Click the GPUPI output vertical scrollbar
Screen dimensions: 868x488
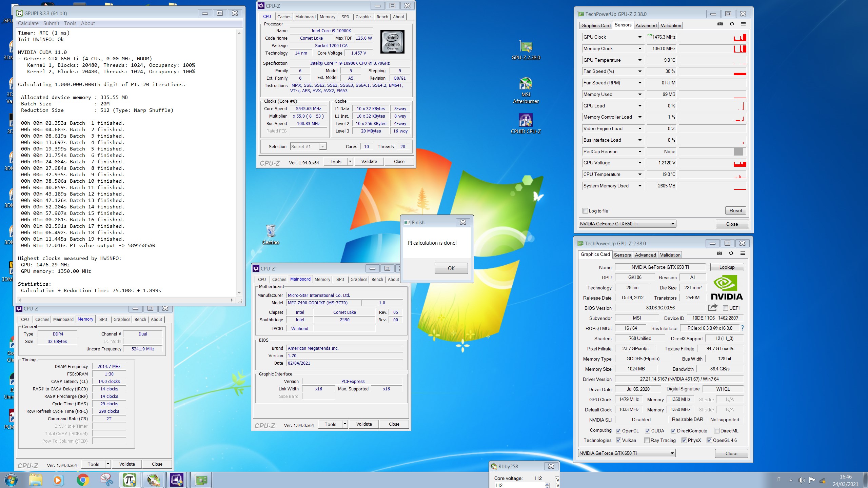(239, 163)
